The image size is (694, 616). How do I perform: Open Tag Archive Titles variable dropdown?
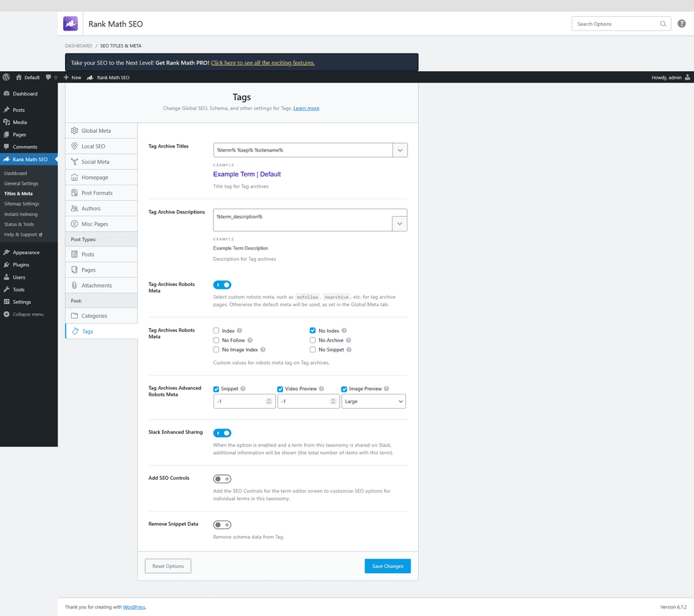pyautogui.click(x=400, y=150)
